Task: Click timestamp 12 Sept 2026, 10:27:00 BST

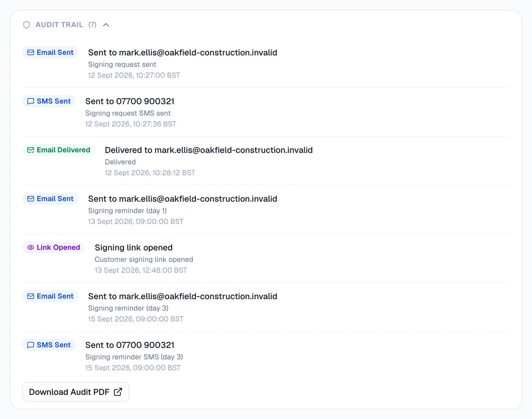Action: pos(134,75)
